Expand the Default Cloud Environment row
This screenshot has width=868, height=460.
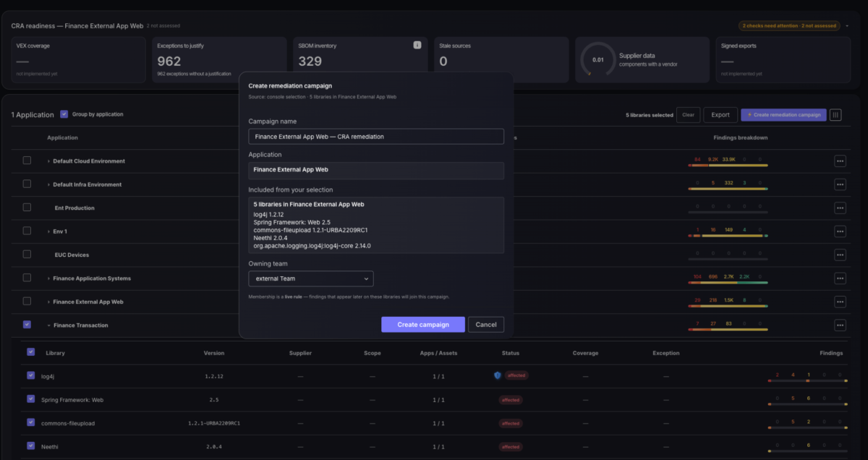pos(49,161)
